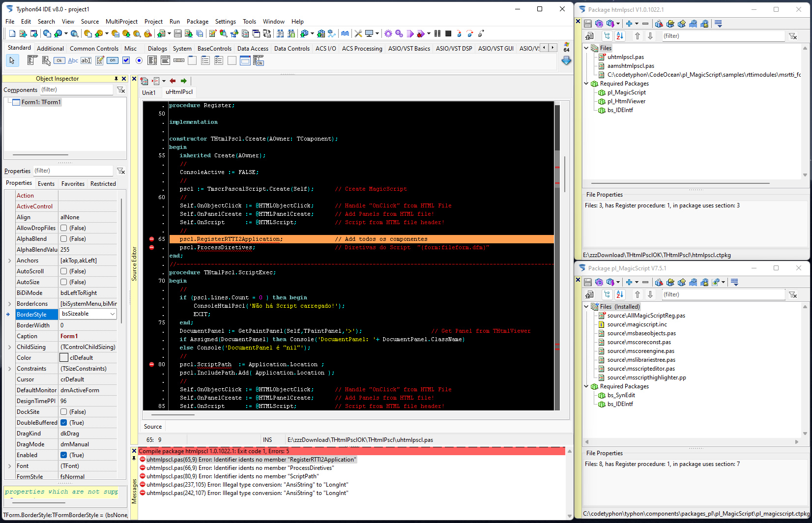
Task: Click Remove minus icon in htmlpscl package
Action: tap(645, 23)
